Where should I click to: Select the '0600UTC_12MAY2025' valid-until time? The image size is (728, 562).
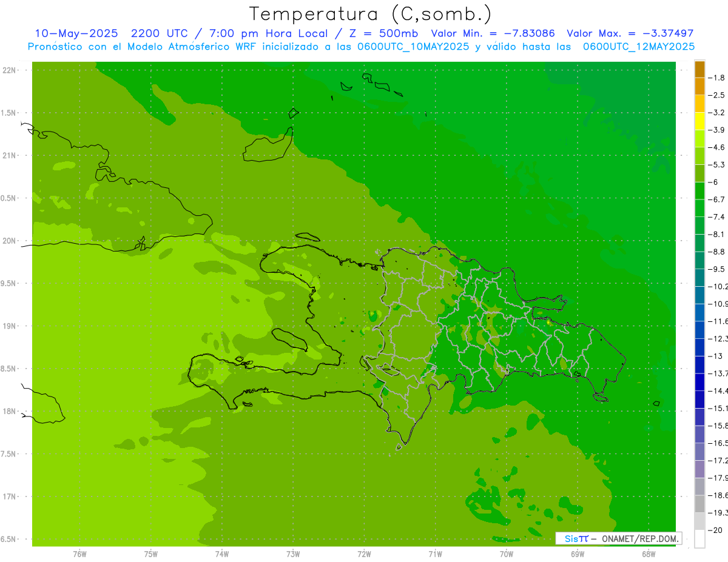coord(639,46)
